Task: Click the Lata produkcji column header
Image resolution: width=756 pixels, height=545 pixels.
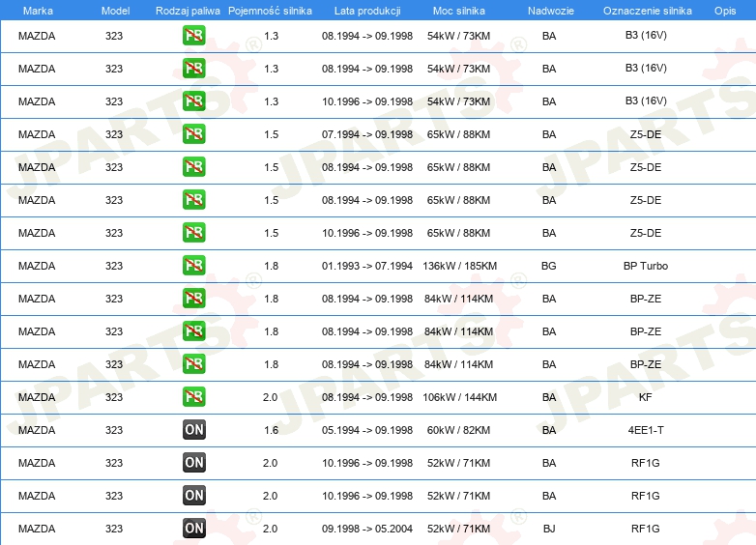Action: [367, 11]
